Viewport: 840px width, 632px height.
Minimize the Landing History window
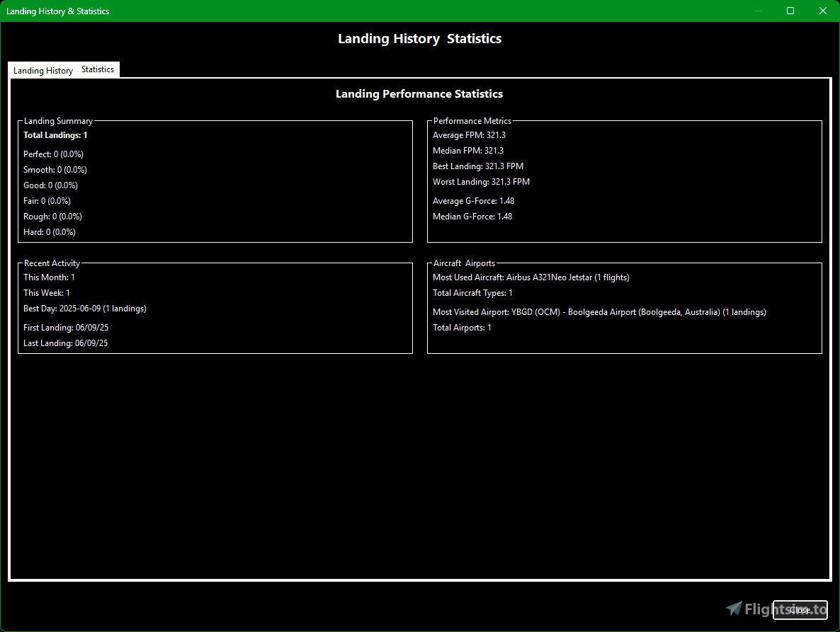pos(759,11)
